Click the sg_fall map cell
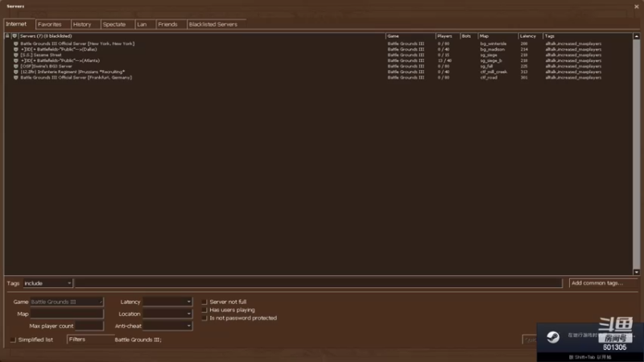This screenshot has width=644, height=362. 486,66
